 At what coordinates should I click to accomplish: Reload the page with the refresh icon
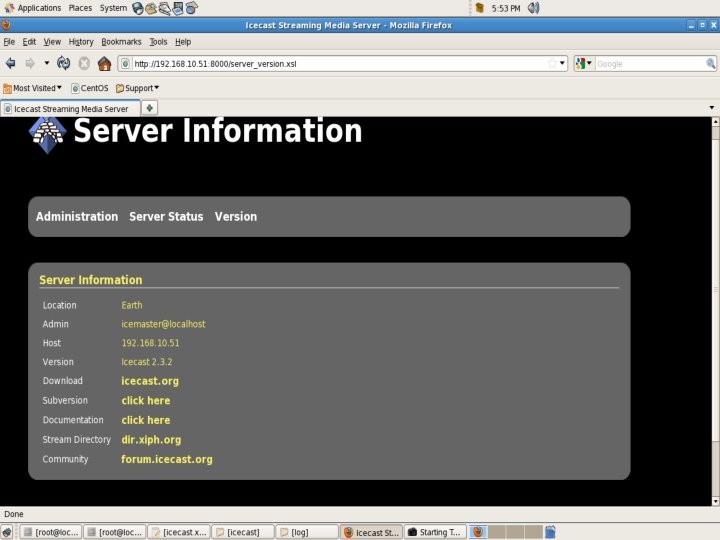[x=63, y=63]
